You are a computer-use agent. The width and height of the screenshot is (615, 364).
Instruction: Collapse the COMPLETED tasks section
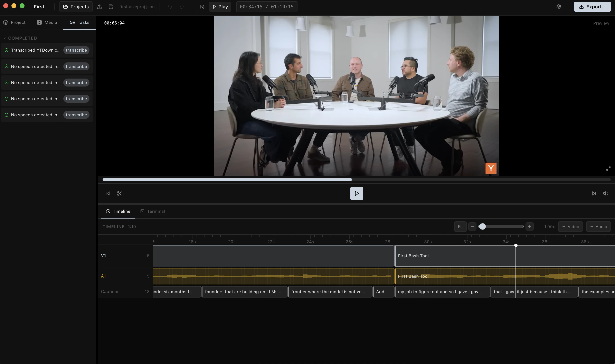pyautogui.click(x=5, y=38)
